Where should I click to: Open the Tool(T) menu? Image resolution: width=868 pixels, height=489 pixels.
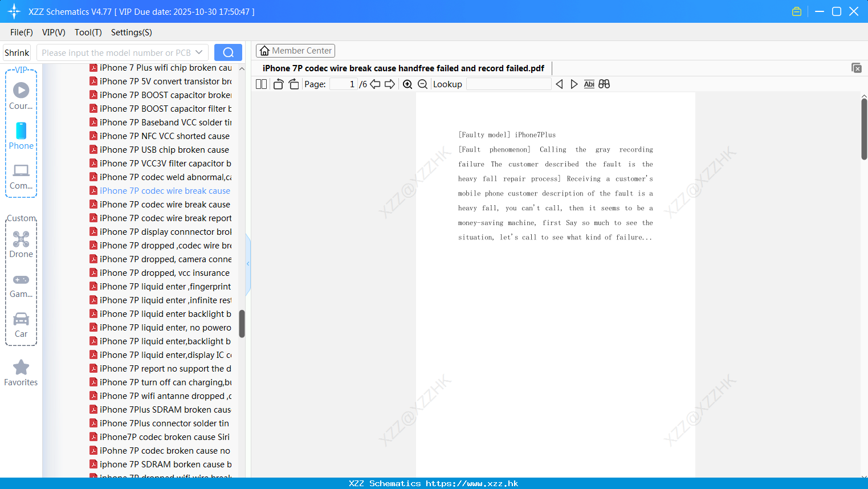[x=88, y=32]
